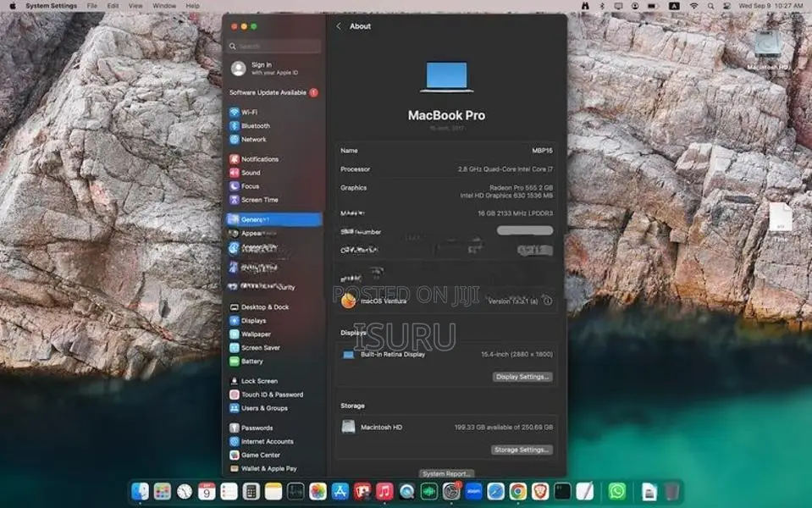
Task: Open Launchpad from the Dock
Action: click(162, 491)
